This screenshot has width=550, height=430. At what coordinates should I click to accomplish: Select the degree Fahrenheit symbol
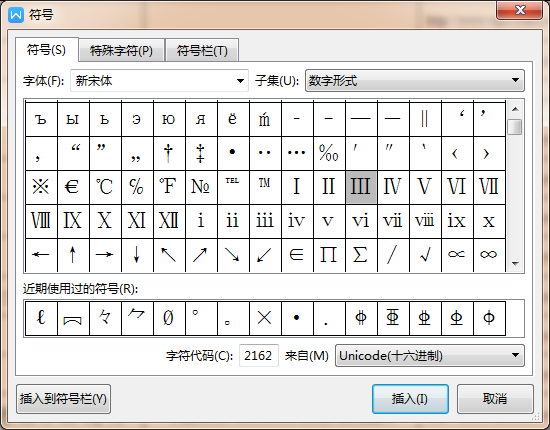tap(169, 187)
